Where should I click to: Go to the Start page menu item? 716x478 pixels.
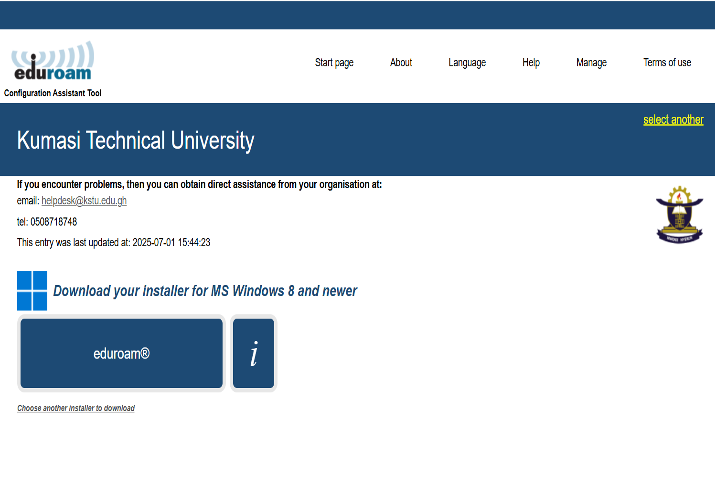click(x=334, y=63)
